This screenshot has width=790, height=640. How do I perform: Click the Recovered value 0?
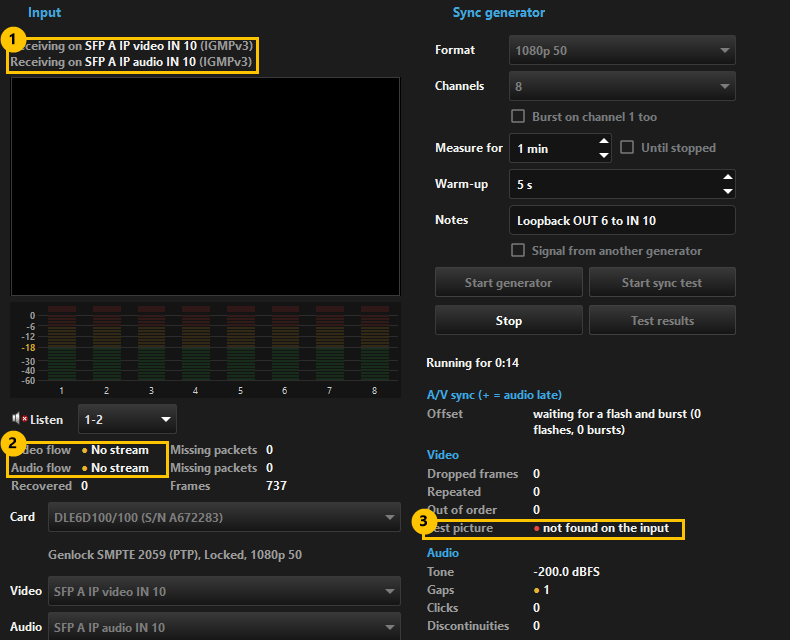[x=85, y=486]
